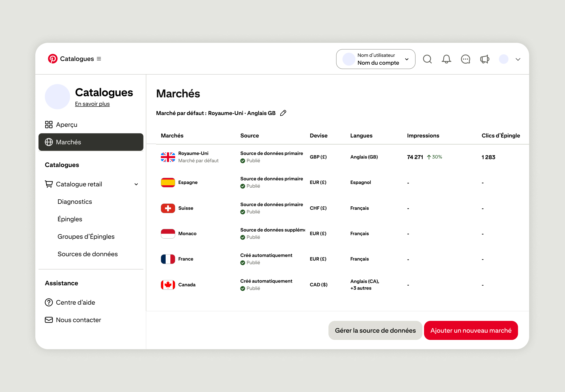Click Canada market name

(x=187, y=285)
